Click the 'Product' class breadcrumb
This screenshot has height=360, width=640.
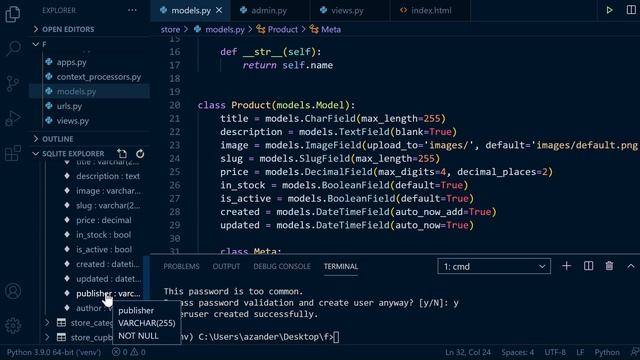(x=282, y=29)
